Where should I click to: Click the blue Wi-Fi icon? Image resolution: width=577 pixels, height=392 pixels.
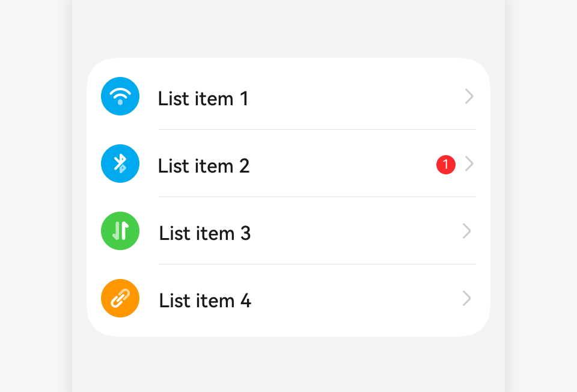tap(120, 96)
